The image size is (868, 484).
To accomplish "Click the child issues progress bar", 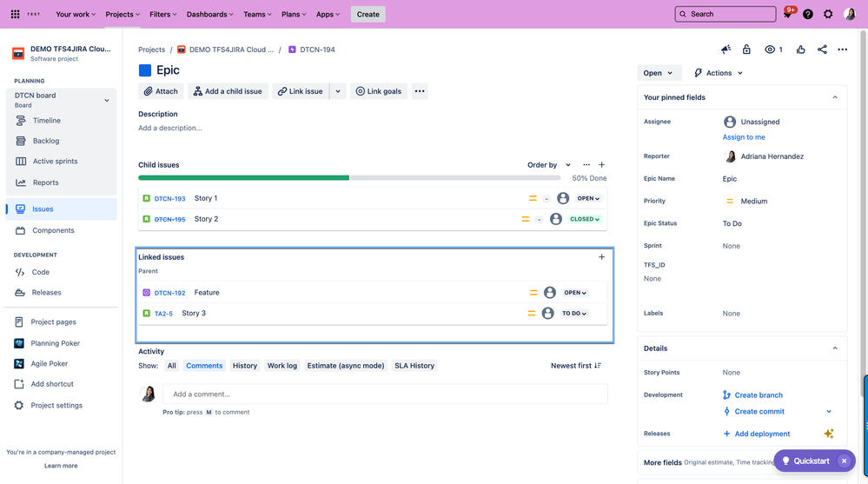I will click(x=349, y=178).
